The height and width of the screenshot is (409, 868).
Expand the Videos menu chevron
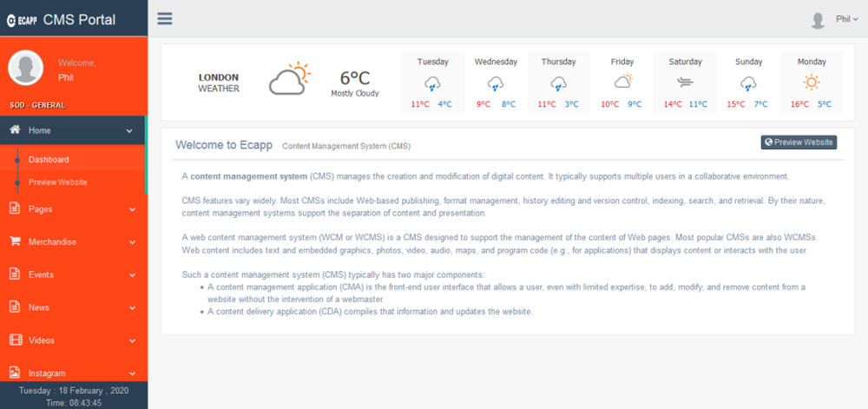(x=132, y=340)
